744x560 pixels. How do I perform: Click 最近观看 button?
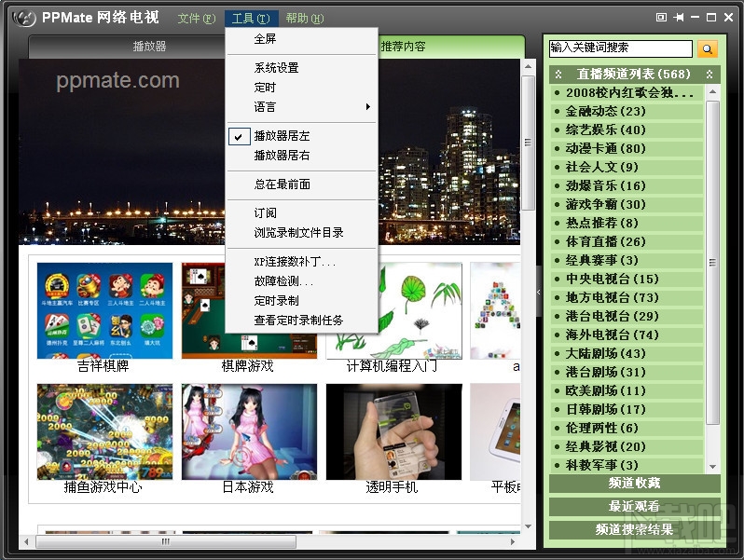coord(634,506)
